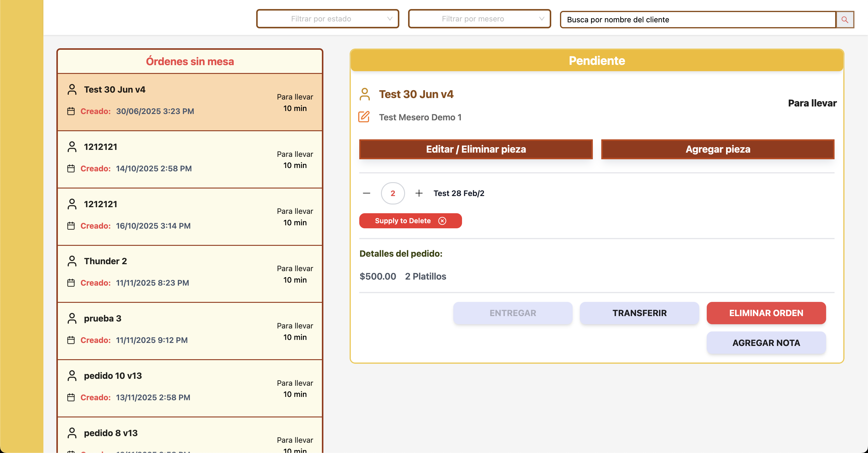Viewport: 868px width, 453px height.
Task: Click the TRANSFERIR button
Action: (639, 313)
